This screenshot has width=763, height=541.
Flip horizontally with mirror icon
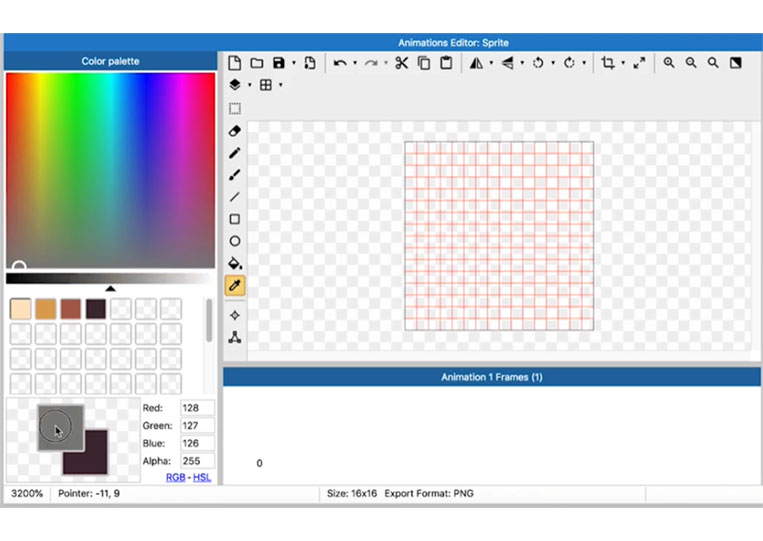[x=476, y=63]
